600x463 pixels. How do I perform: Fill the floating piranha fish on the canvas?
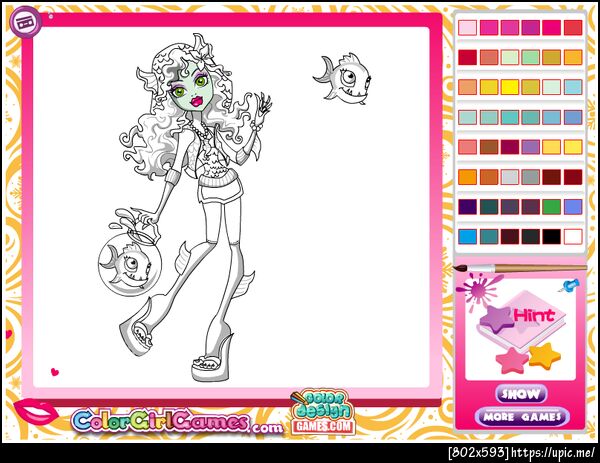point(343,78)
